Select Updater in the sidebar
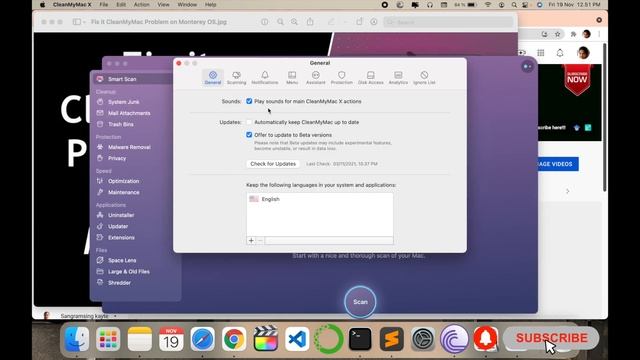The height and width of the screenshot is (360, 640). pos(118,226)
